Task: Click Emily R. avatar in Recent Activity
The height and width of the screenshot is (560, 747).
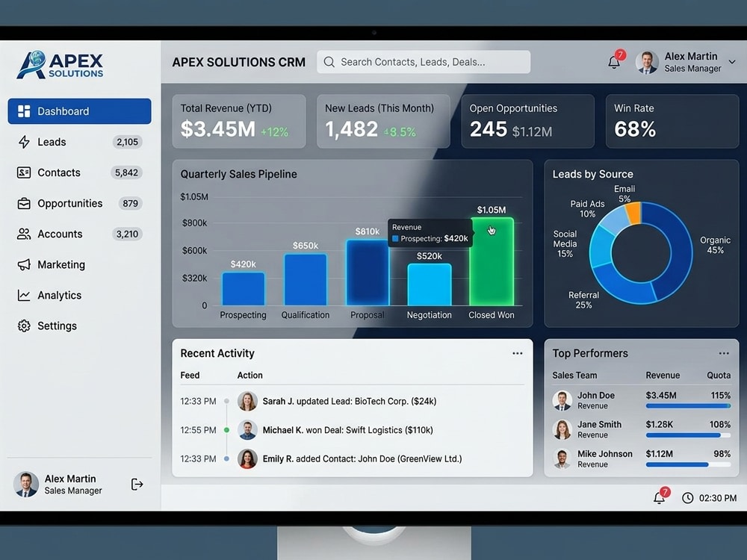Action: coord(247,458)
